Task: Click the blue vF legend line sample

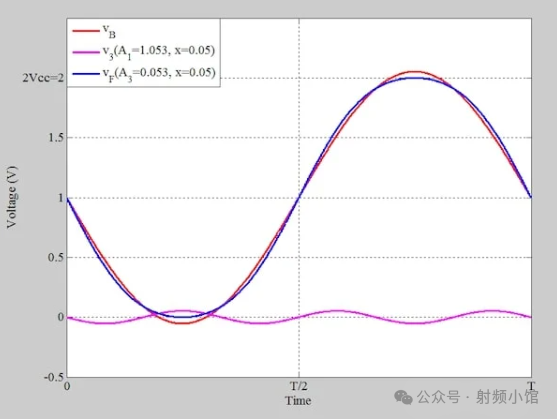Action: click(86, 74)
